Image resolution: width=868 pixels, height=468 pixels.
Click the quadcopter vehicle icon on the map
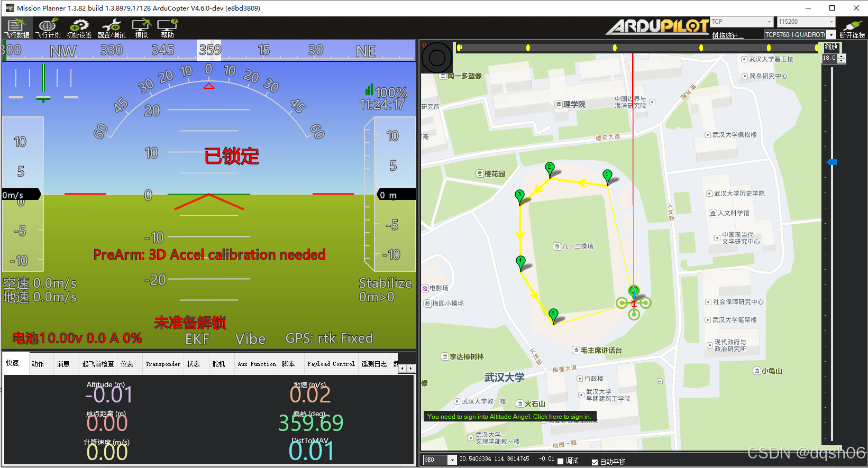[x=634, y=303]
